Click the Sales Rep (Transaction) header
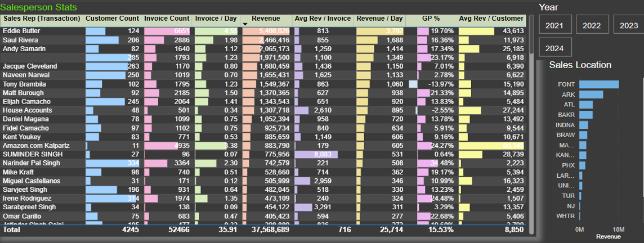This screenshot has width=644, height=243. 42,19
